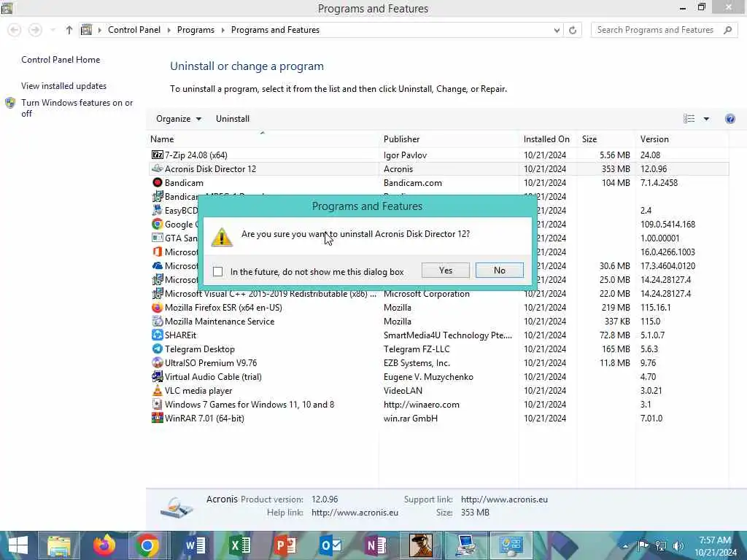Viewport: 747px width, 560px height.
Task: Select the SHAREit row text
Action: [x=180, y=335]
